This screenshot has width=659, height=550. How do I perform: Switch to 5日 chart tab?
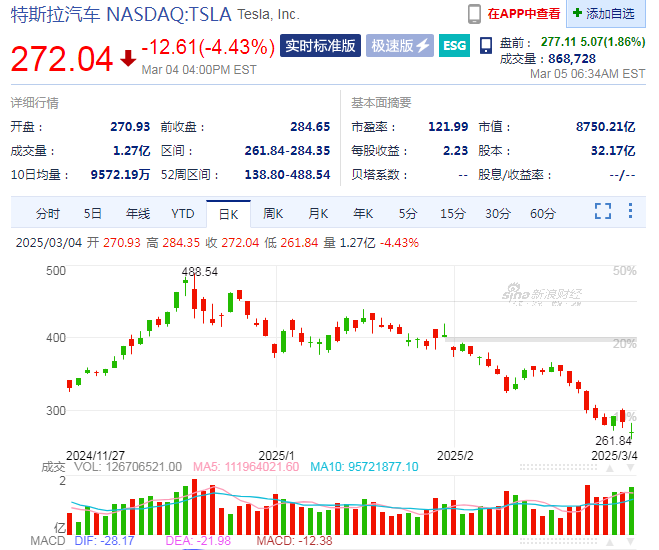click(x=92, y=213)
